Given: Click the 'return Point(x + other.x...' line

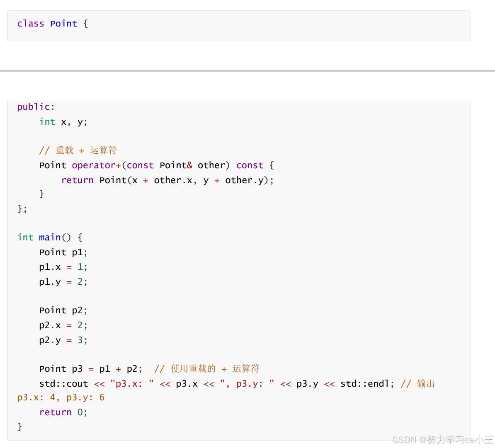Looking at the screenshot, I should tap(167, 180).
